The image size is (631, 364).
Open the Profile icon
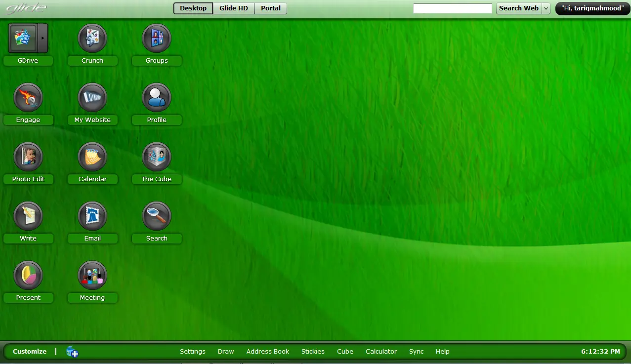[157, 97]
